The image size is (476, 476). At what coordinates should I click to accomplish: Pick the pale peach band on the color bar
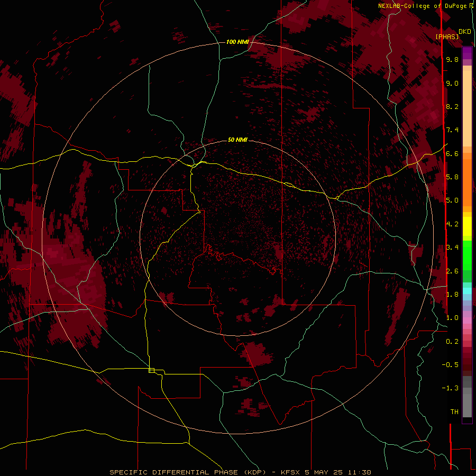(467, 108)
